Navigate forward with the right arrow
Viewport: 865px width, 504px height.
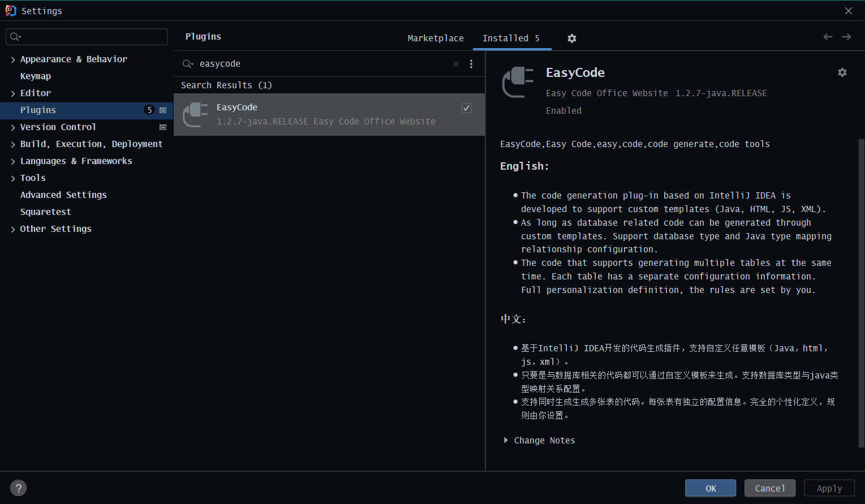(846, 37)
